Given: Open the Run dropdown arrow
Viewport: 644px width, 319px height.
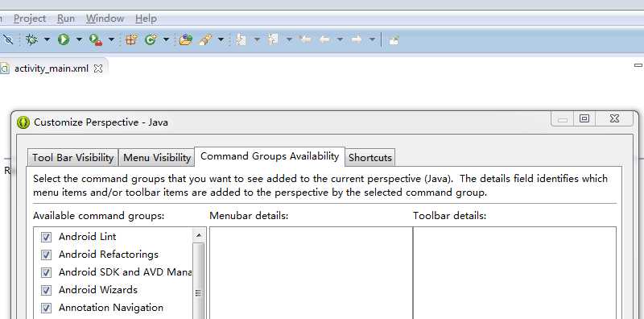Looking at the screenshot, I should (x=79, y=39).
